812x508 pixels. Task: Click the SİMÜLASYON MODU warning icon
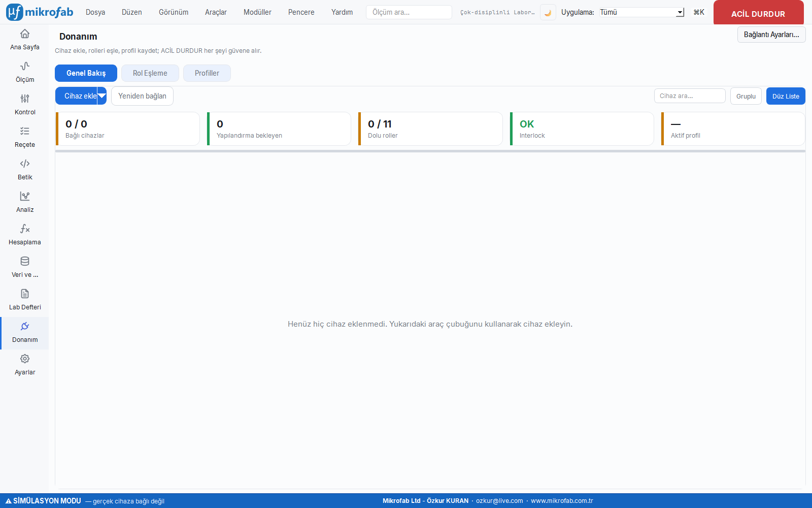pos(8,501)
